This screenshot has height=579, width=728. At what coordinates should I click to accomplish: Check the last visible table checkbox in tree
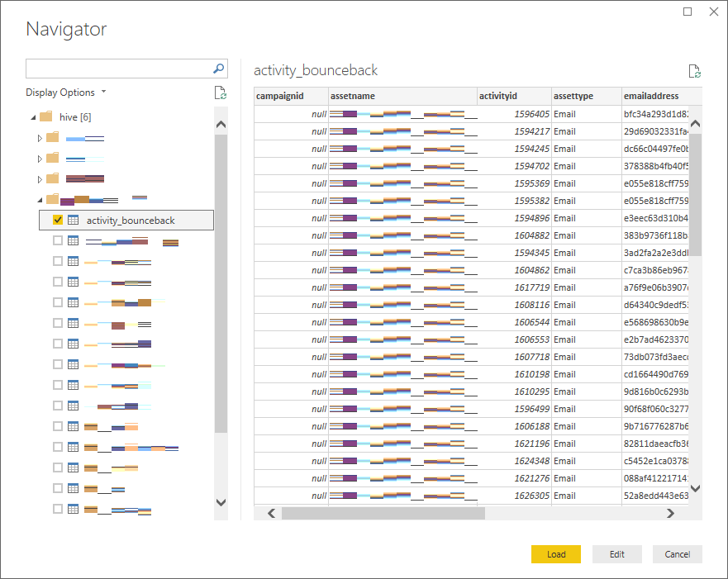pos(58,509)
